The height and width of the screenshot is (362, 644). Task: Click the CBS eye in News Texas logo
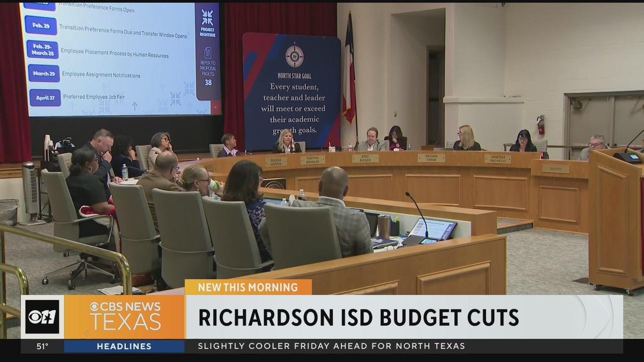[94, 307]
